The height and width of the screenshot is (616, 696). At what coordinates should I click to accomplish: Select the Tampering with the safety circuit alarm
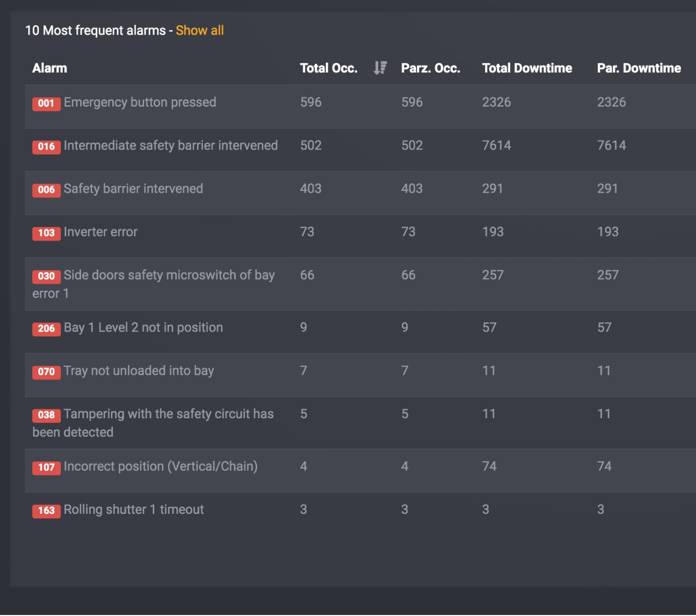pos(168,414)
